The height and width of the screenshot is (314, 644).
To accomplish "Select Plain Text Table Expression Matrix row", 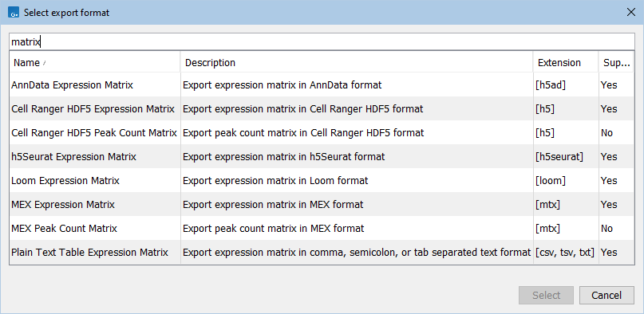I will point(322,252).
